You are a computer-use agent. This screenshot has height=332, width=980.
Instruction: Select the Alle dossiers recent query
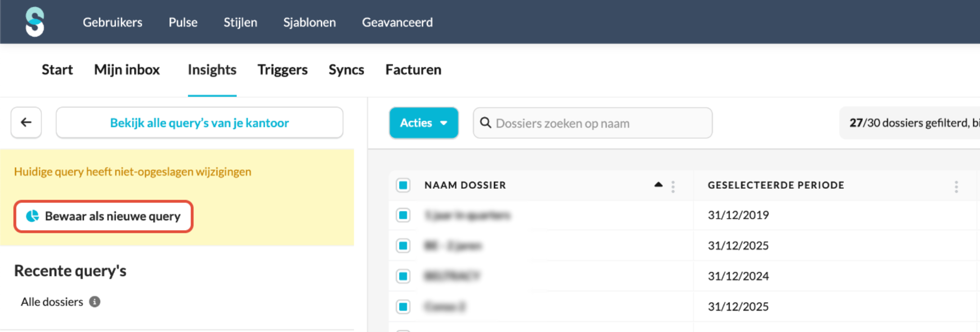click(x=52, y=302)
